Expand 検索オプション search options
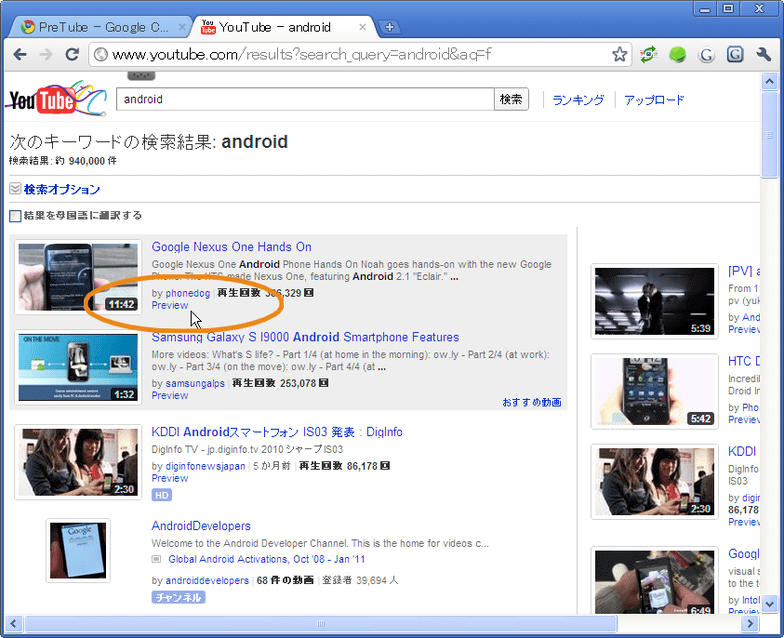Screen dimensions: 784x638 pos(62,190)
